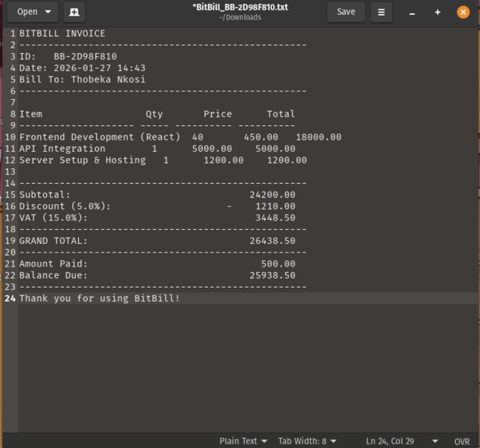Click the discount amount 1210.00
Image resolution: width=480 pixels, height=448 pixels.
pyautogui.click(x=275, y=206)
